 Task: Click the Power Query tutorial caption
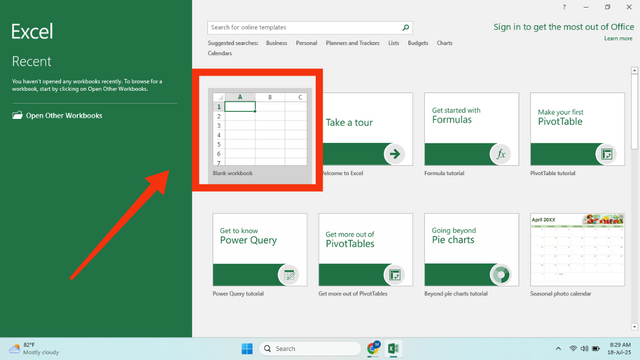(238, 293)
